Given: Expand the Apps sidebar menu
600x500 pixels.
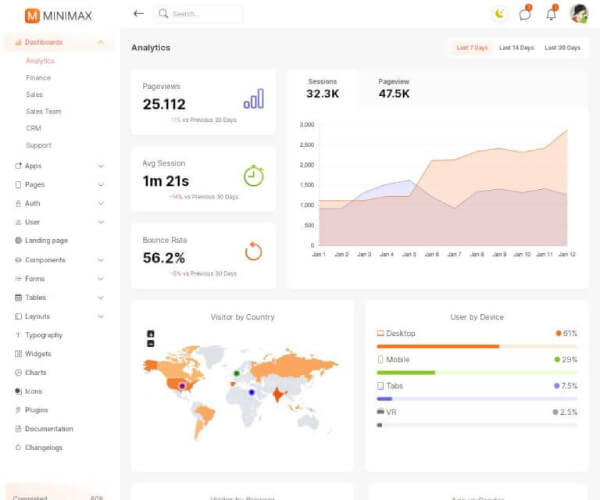Looking at the screenshot, I should (100, 166).
